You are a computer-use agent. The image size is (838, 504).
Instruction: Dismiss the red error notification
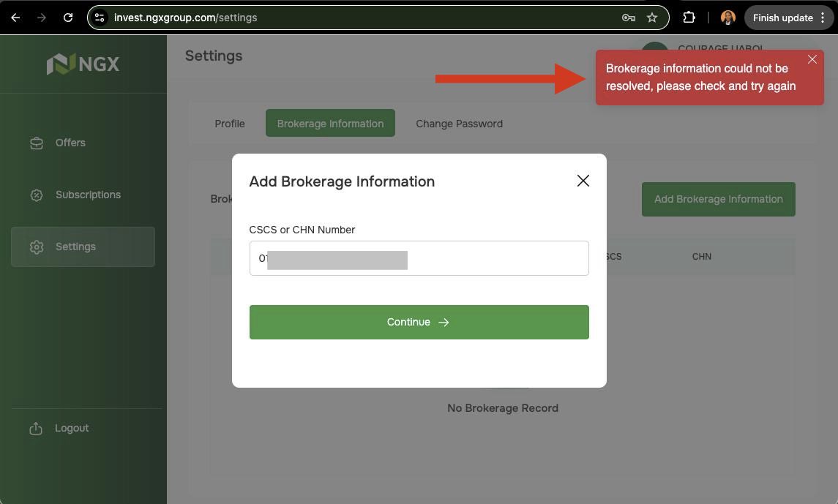(812, 59)
